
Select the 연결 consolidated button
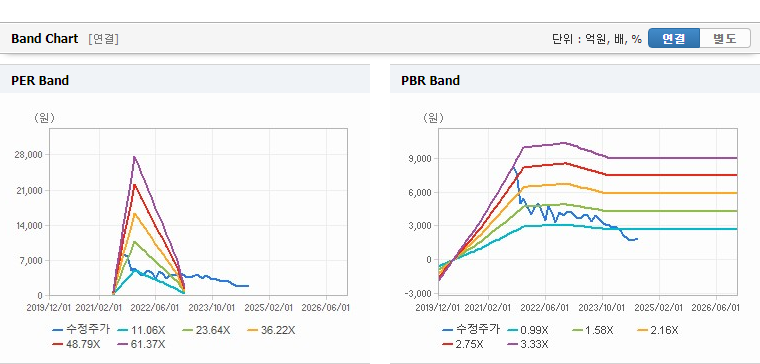674,38
